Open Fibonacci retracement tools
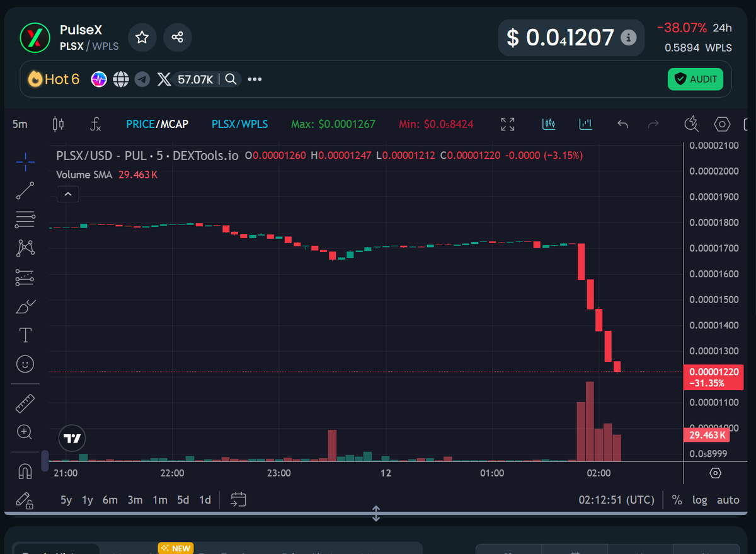 tap(25, 219)
